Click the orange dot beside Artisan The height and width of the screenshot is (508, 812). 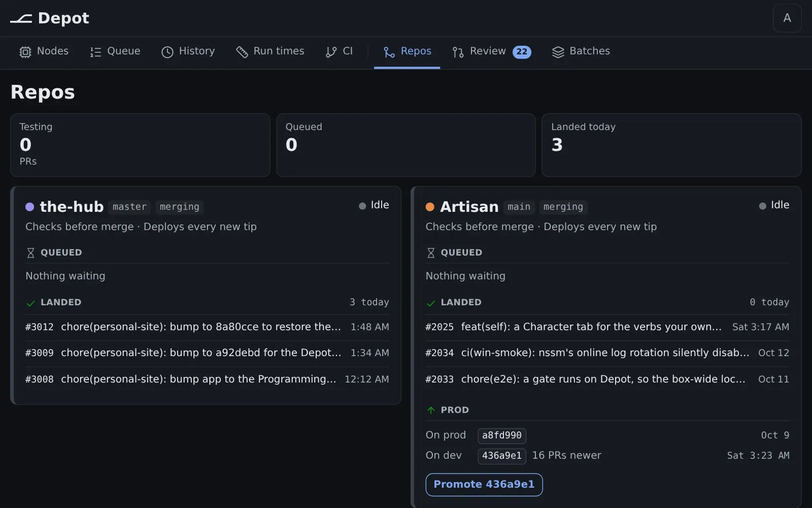click(430, 207)
